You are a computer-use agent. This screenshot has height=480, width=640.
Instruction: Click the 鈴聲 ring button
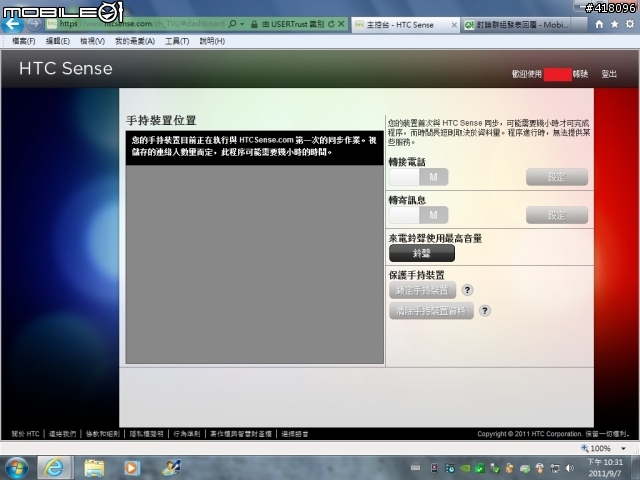(x=422, y=253)
